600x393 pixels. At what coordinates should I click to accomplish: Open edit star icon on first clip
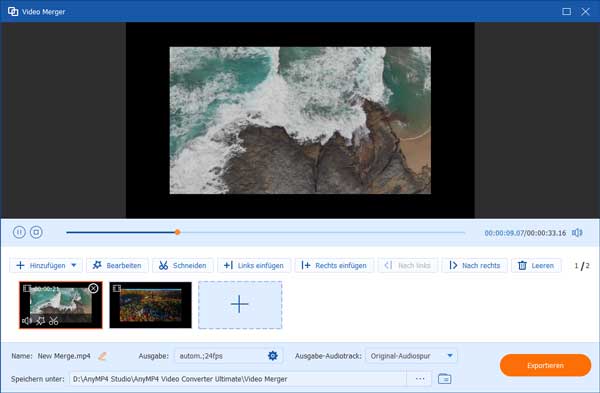(41, 321)
